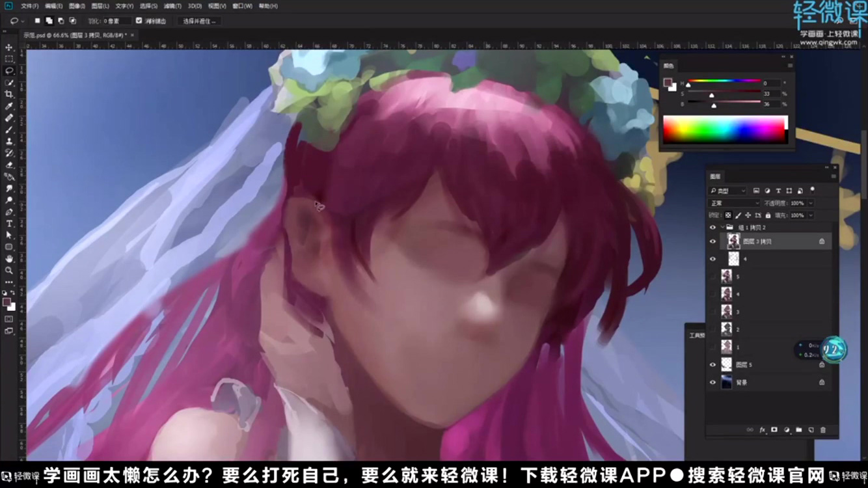Click the Delete Layer trash icon
The width and height of the screenshot is (868, 488).
click(x=823, y=430)
